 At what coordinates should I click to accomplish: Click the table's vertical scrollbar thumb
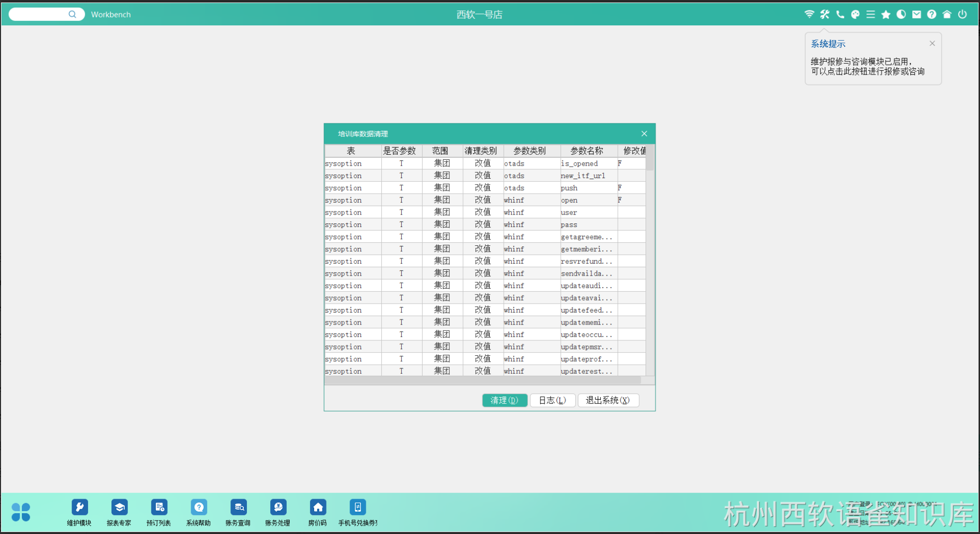[x=650, y=158]
